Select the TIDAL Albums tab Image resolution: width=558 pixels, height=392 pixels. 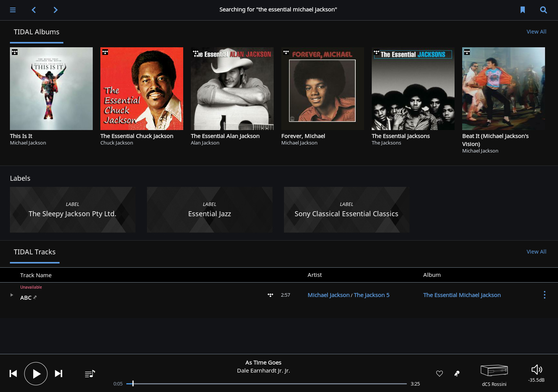click(37, 32)
